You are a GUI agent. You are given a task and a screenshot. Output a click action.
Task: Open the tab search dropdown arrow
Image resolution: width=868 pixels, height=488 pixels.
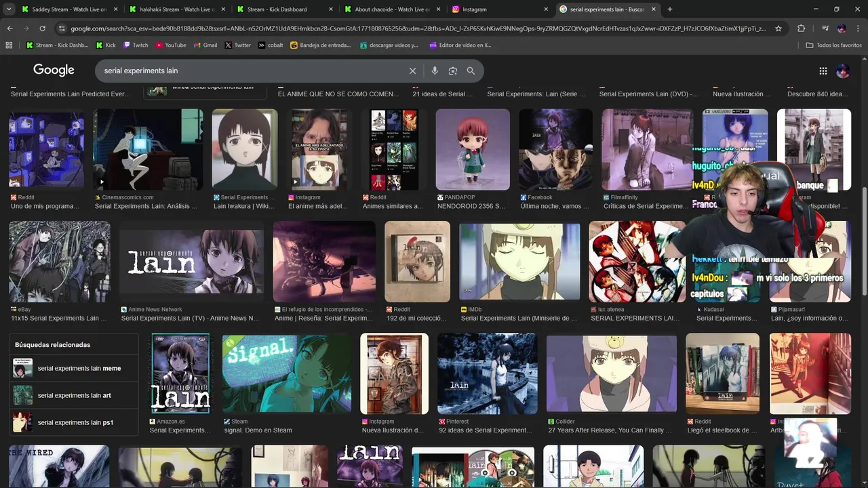pos(9,9)
